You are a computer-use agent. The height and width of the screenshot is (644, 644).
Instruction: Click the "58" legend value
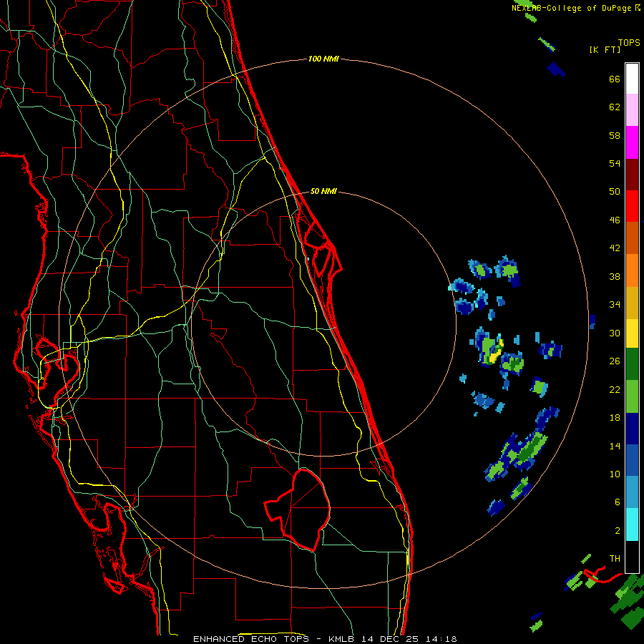(615, 135)
